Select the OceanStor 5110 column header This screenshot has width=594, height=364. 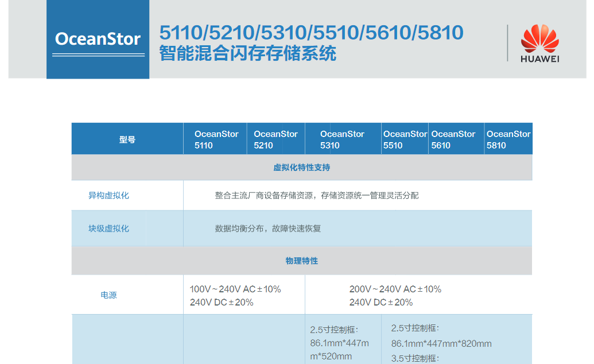tap(216, 139)
